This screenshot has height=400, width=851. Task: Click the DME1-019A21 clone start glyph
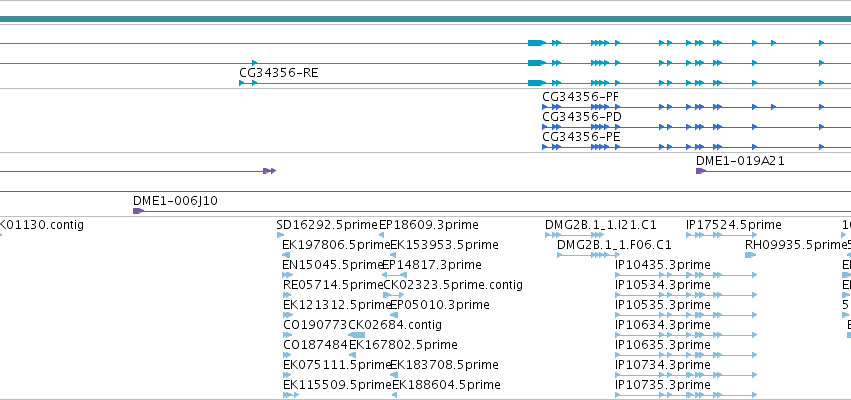click(701, 171)
